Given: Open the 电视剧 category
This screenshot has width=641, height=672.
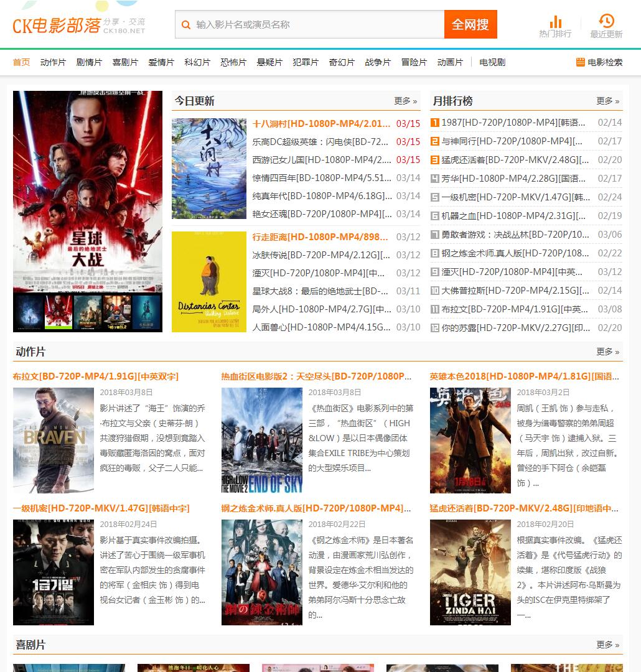Looking at the screenshot, I should click(492, 62).
